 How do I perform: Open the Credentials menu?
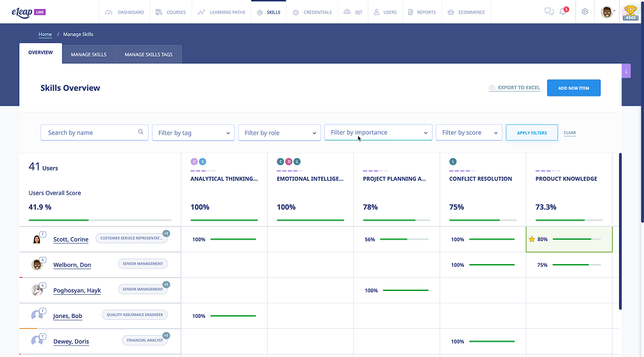coord(312,12)
